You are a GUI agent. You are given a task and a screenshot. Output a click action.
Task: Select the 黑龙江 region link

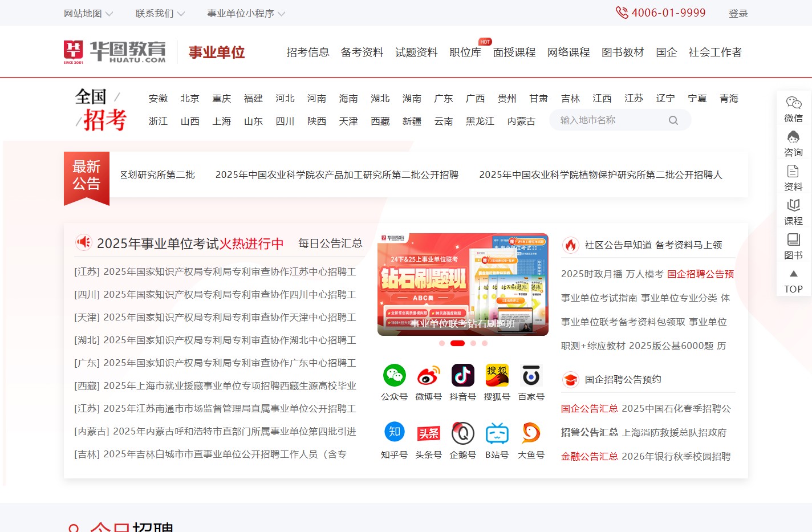(x=480, y=121)
